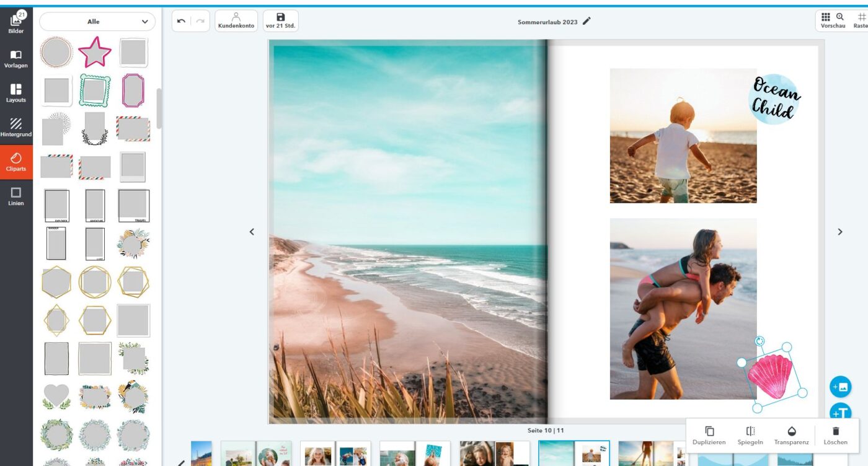Select the child running on beach photo
The height and width of the screenshot is (466, 868).
coord(683,136)
